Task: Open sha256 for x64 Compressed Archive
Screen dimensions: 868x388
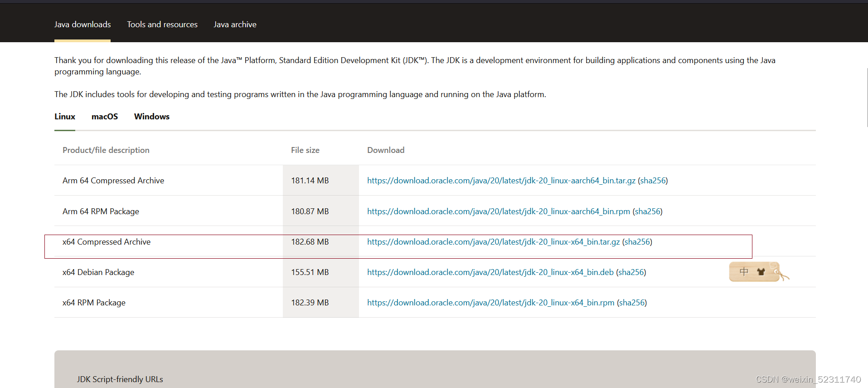Action: 637,242
